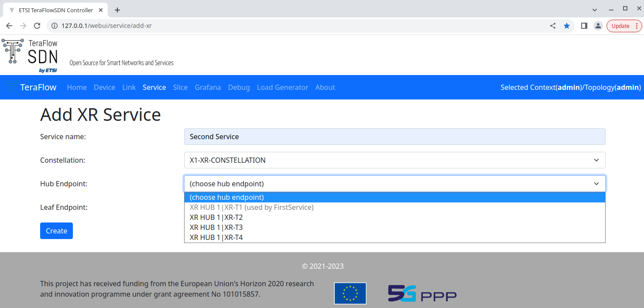Click the 5G PPP logo in footer
The height and width of the screenshot is (308, 644).
(422, 293)
